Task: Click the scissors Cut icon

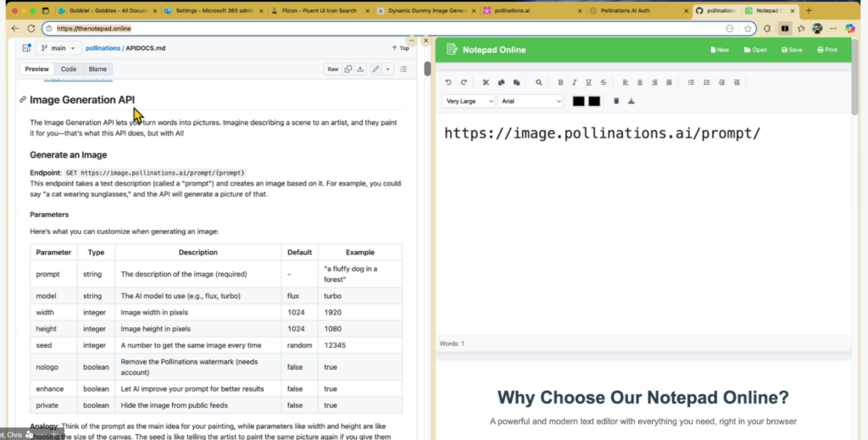Action: tap(486, 82)
